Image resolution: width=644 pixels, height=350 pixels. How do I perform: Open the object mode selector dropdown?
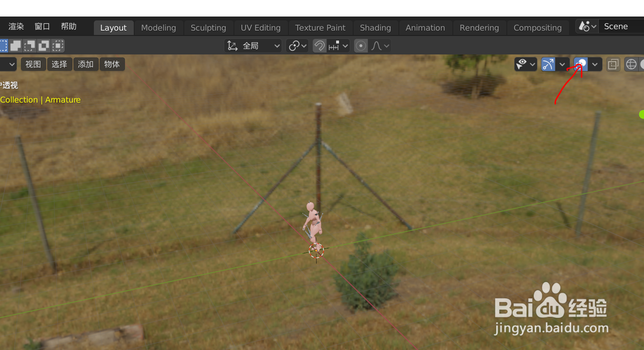[8, 64]
